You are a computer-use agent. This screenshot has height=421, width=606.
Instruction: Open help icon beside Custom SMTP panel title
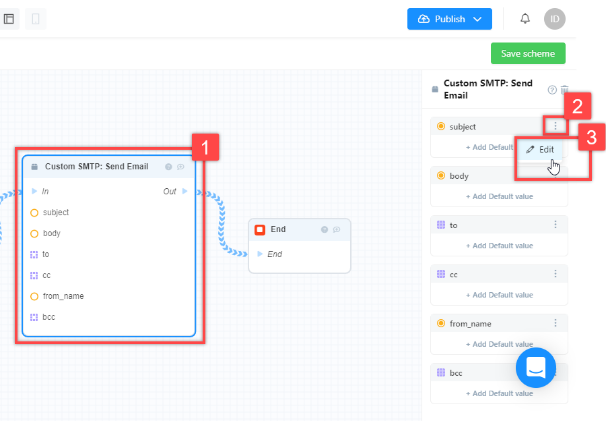(x=552, y=90)
